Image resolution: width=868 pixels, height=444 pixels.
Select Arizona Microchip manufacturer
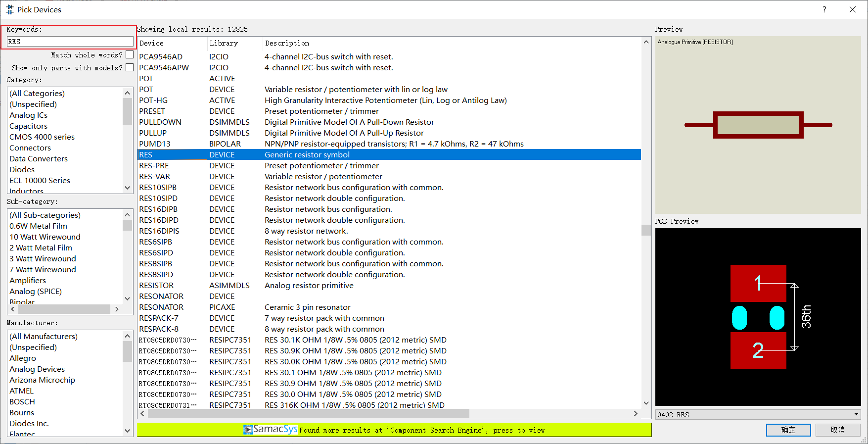42,380
